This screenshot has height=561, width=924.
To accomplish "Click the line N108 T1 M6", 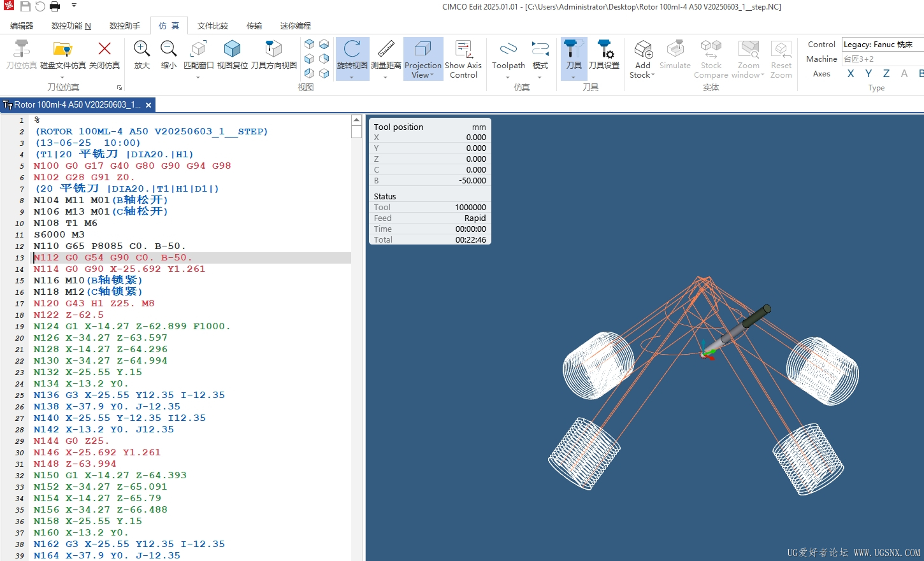I will [66, 224].
